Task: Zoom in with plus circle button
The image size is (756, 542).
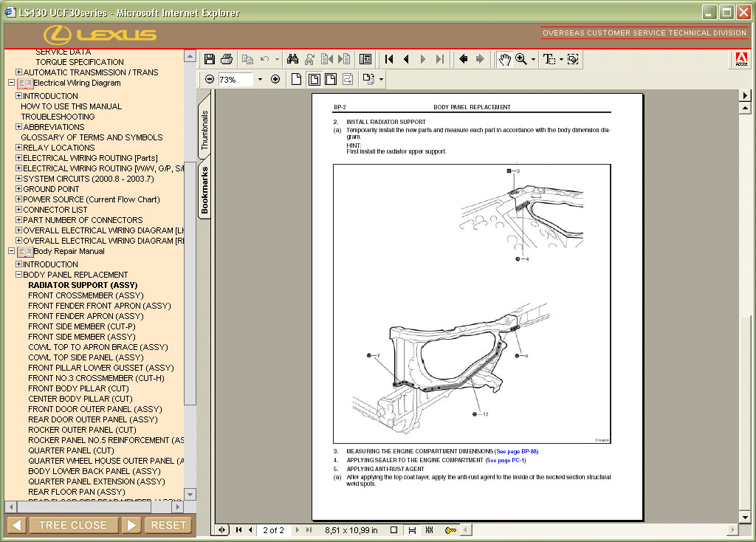Action: (275, 79)
